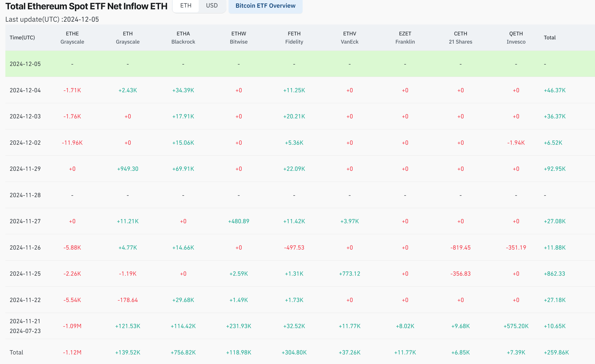Click the EZET Franklin column header
Viewport: 595px width, 364px height.
pyautogui.click(x=405, y=38)
